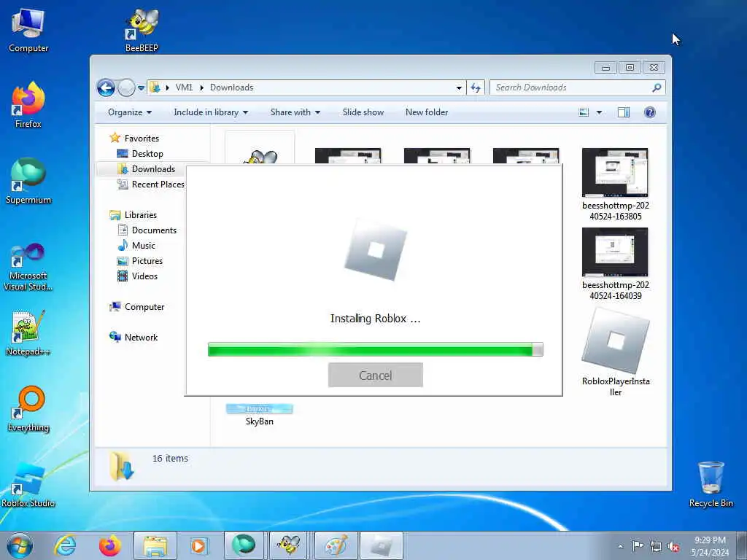Image resolution: width=747 pixels, height=560 pixels.
Task: Click the Show desktop strip
Action: [x=742, y=546]
